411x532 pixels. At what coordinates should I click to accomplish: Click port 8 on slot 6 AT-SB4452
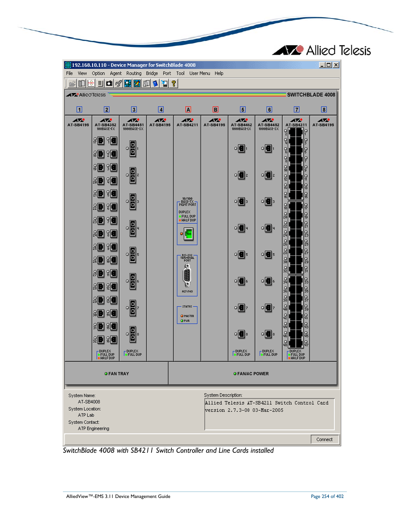(268, 334)
